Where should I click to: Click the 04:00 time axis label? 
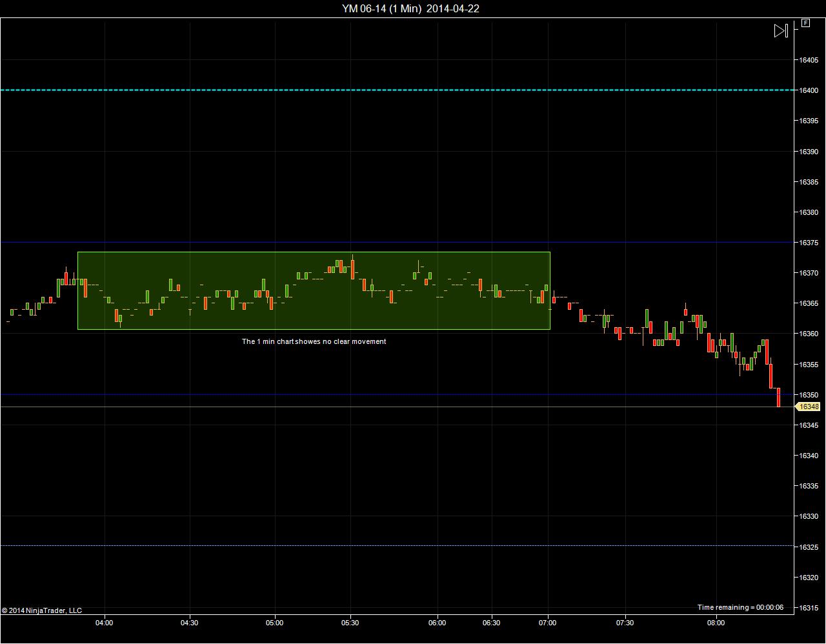coord(104,623)
